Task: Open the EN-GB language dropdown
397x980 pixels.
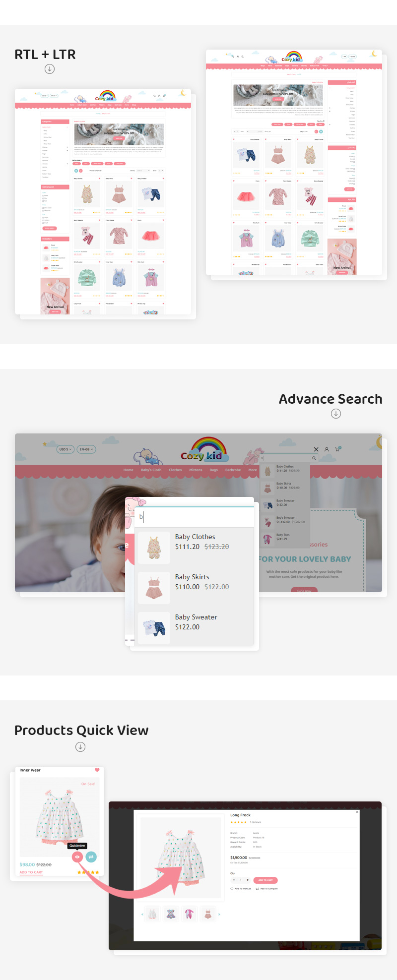Action: 86,449
